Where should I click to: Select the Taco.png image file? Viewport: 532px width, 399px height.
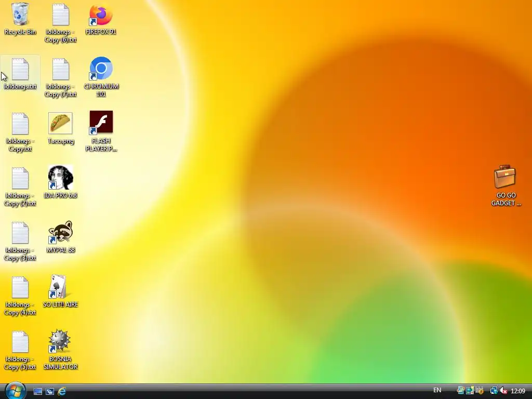pyautogui.click(x=61, y=128)
